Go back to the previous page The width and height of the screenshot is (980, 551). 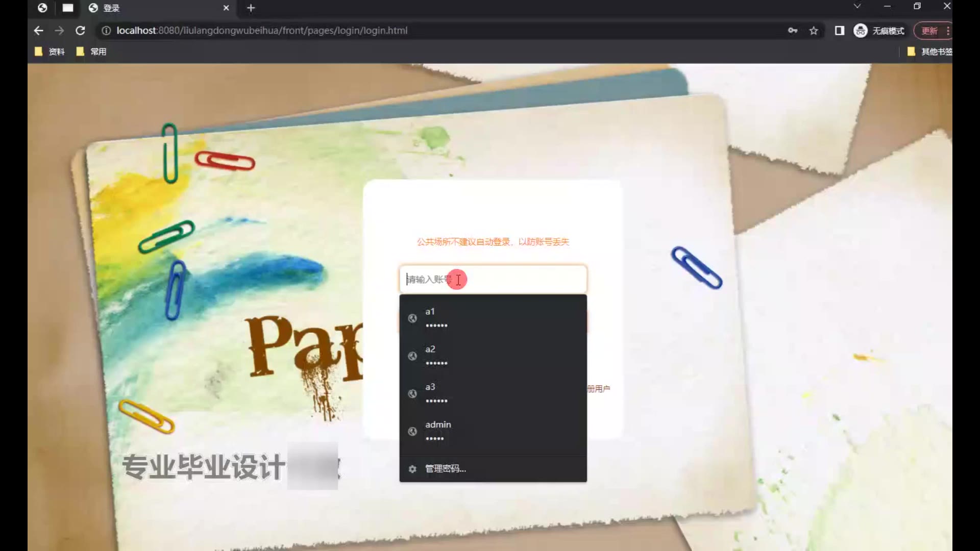38,31
